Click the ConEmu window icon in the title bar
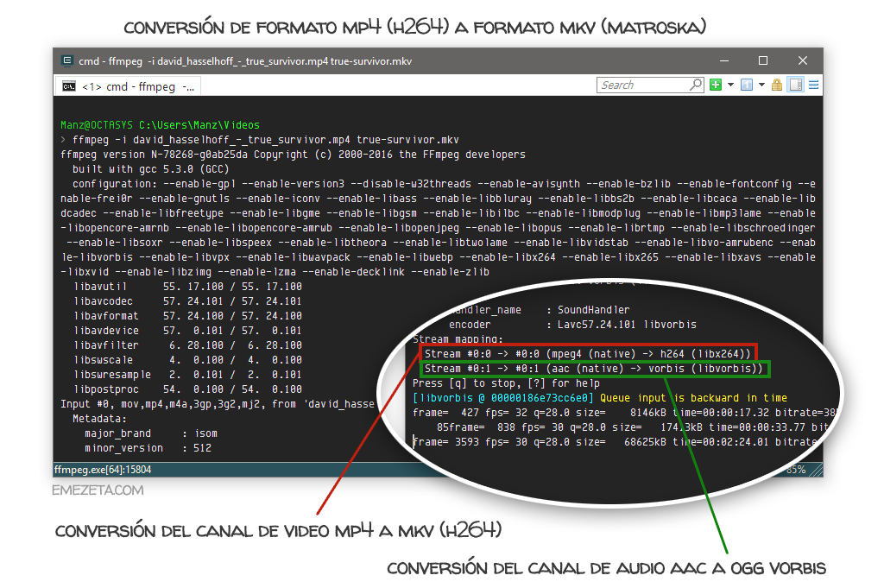This screenshot has height=588, width=884. point(67,60)
